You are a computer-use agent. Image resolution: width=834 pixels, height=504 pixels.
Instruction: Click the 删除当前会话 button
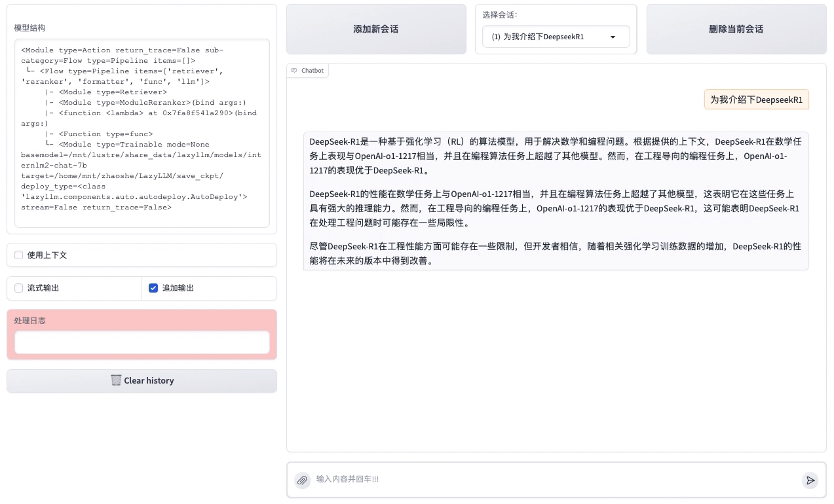tap(736, 29)
